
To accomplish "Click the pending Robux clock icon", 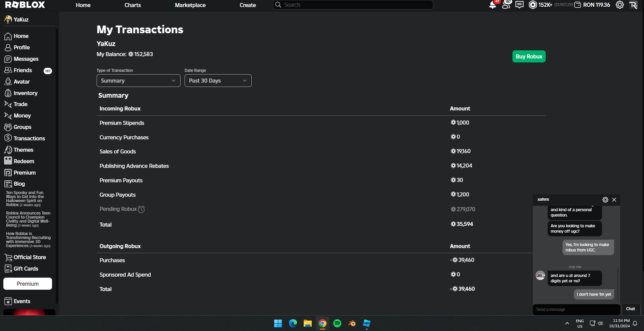I will [x=141, y=209].
